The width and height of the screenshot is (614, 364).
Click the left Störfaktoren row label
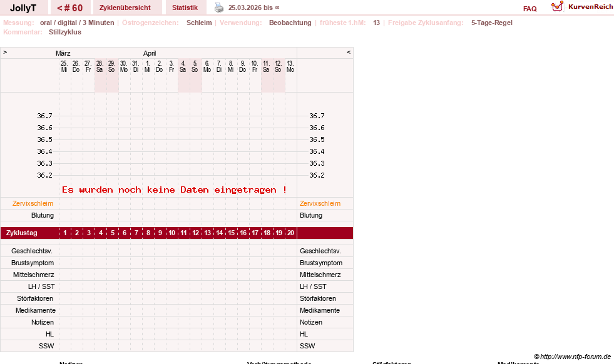pyautogui.click(x=35, y=298)
